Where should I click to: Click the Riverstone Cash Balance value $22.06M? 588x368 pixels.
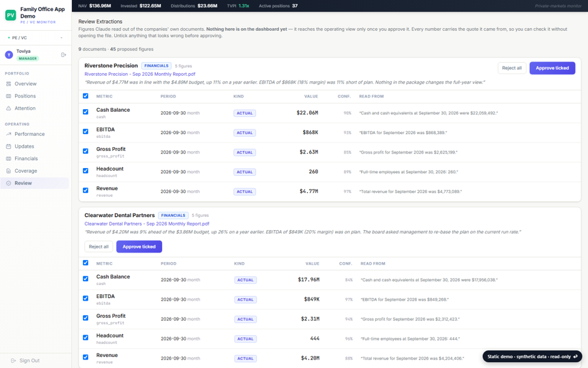307,112
